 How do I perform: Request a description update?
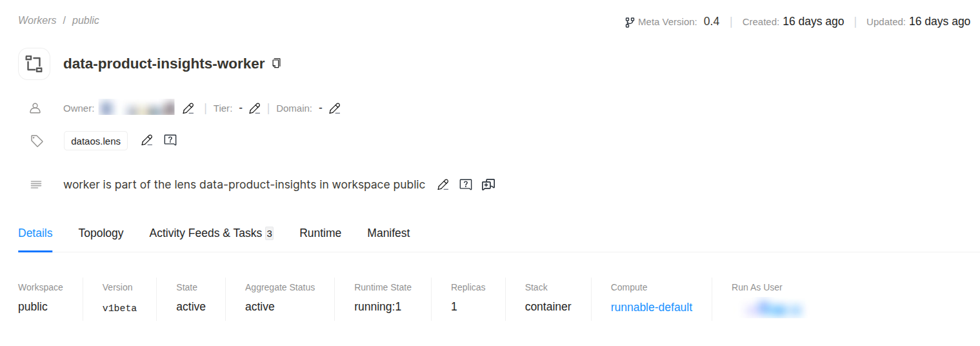(465, 185)
